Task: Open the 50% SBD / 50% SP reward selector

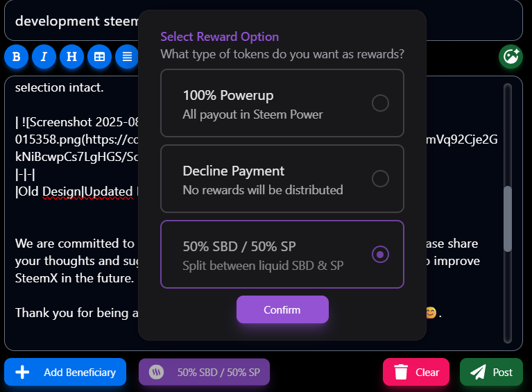Action: coord(204,373)
